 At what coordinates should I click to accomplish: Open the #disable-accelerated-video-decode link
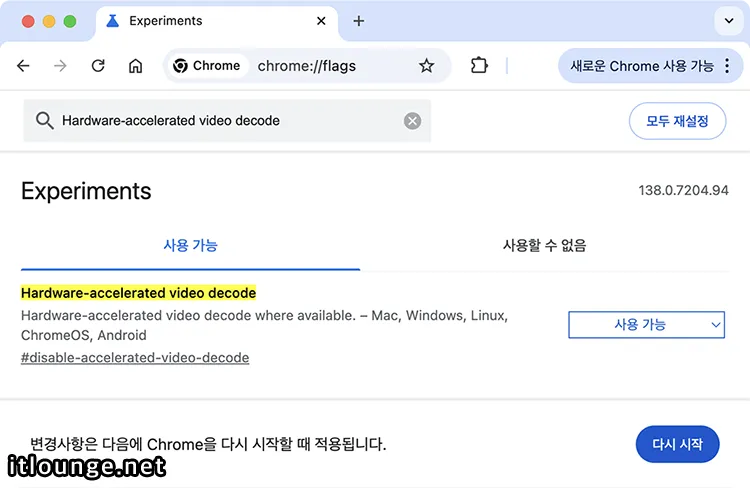pos(135,358)
